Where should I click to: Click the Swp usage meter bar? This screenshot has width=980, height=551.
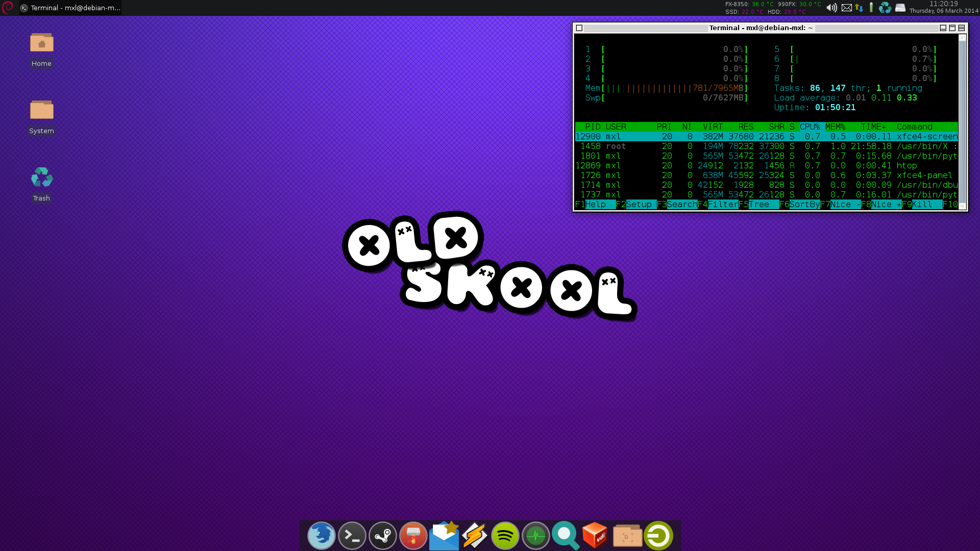(667, 98)
